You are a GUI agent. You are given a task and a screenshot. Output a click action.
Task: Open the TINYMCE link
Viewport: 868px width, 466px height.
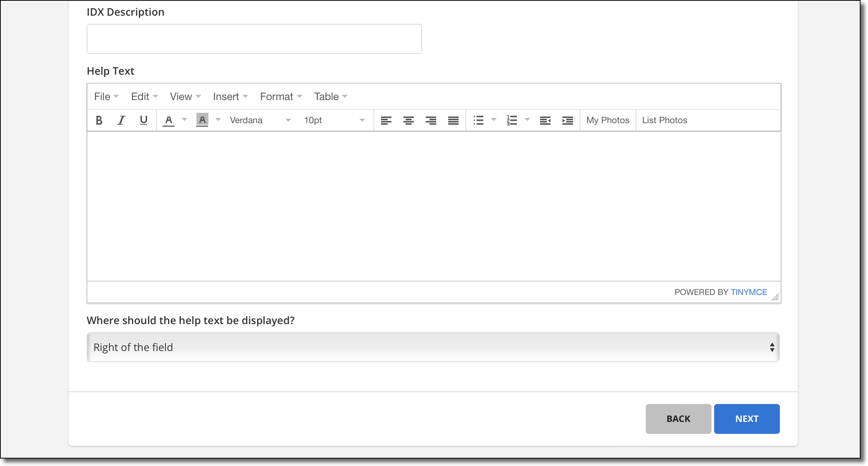[748, 292]
